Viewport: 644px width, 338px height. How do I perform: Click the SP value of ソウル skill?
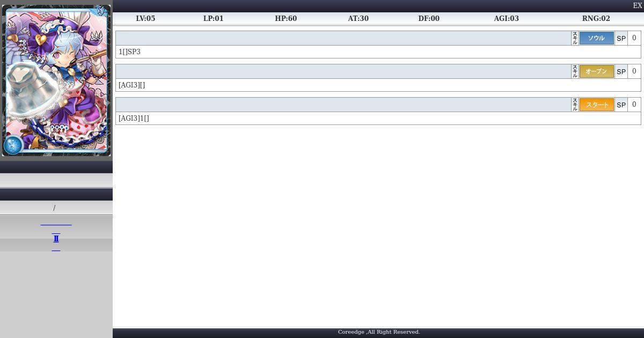[634, 38]
